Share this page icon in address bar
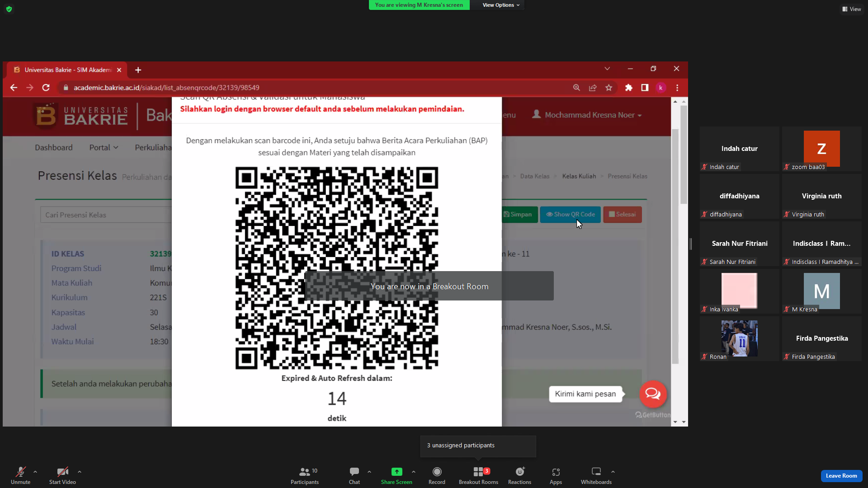 coord(593,88)
